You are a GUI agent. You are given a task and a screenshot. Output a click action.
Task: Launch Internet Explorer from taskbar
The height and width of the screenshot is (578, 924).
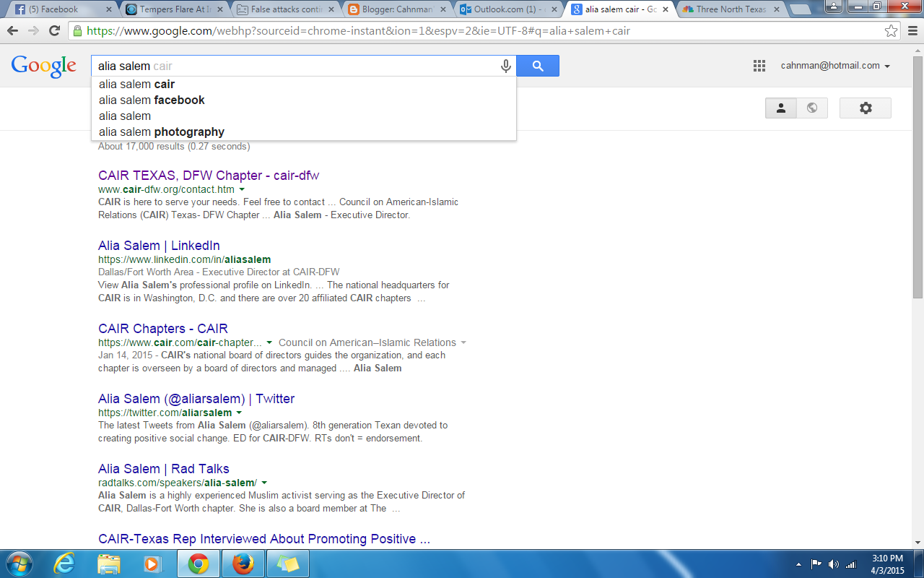click(64, 564)
